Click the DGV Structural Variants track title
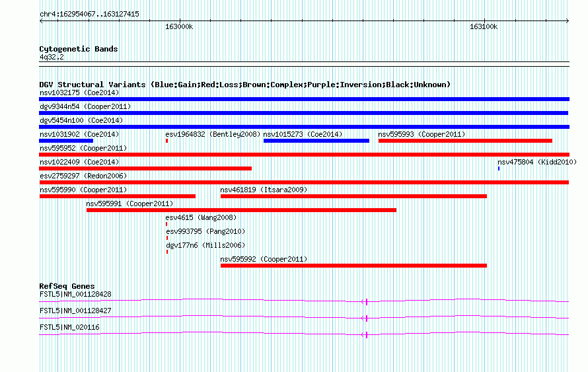 (244, 85)
